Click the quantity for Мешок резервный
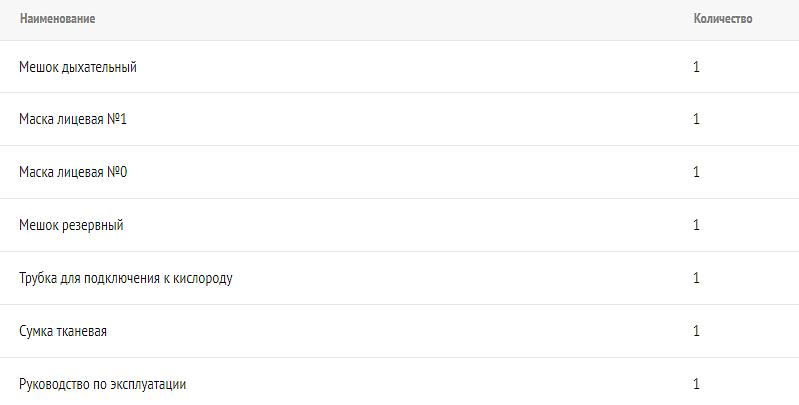 tap(696, 225)
